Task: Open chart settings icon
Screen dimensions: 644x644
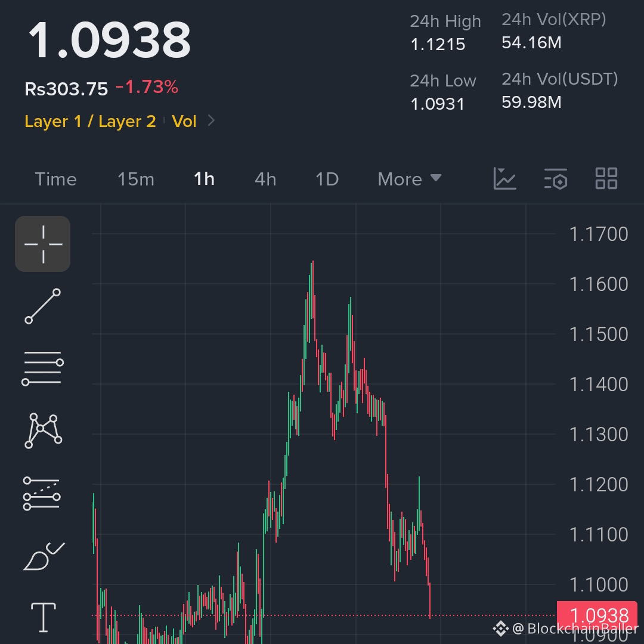Action: 556,179
